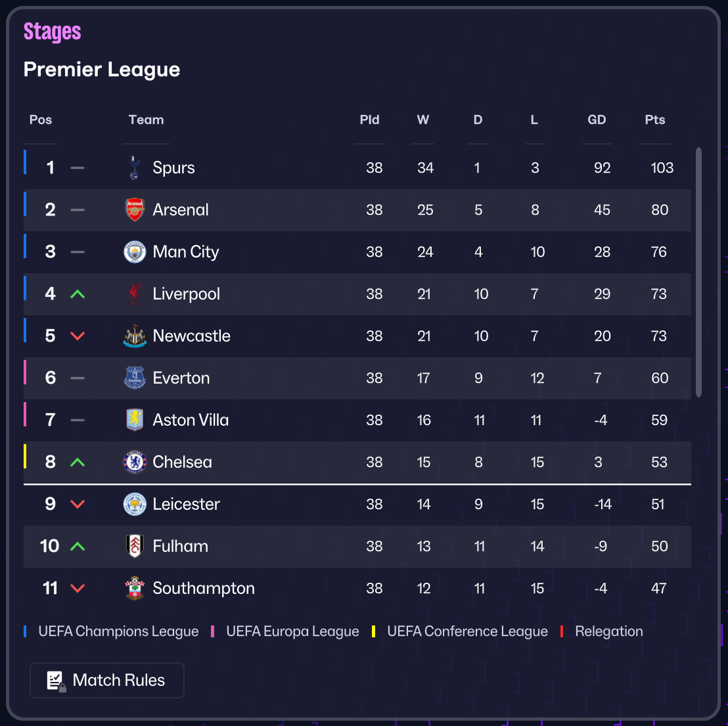Click the Leicester fox crest icon
Screen dimensions: 728x726
coord(135,504)
